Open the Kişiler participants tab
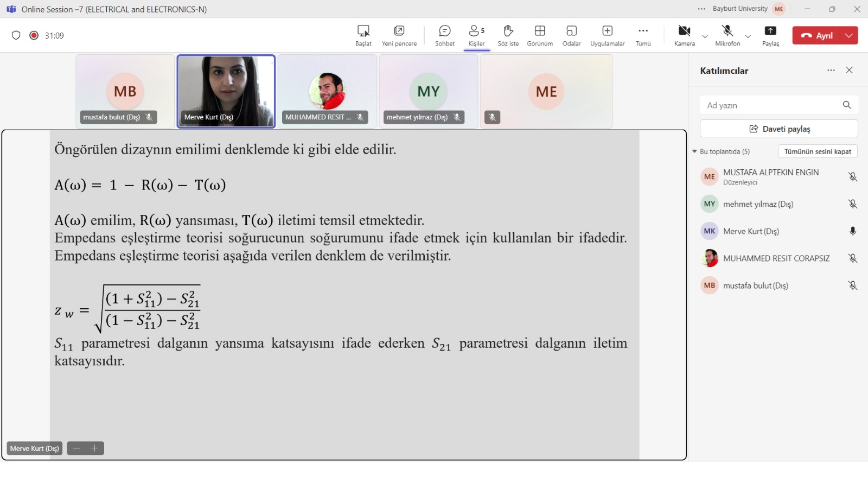This screenshot has height=489, width=868. point(476,35)
